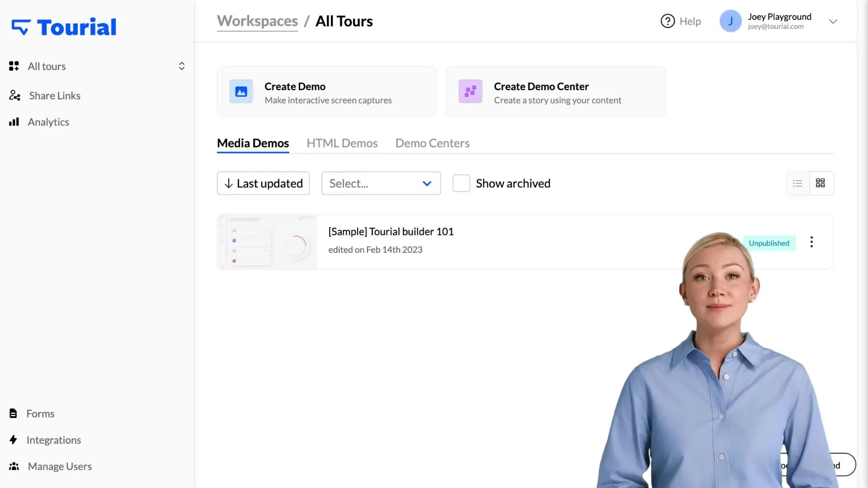This screenshot has height=488, width=868.
Task: Switch to the Demo Centers tab
Action: pyautogui.click(x=432, y=143)
